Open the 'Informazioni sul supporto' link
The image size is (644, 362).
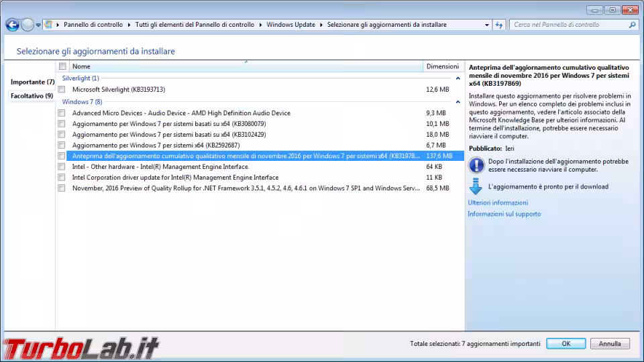pos(504,214)
